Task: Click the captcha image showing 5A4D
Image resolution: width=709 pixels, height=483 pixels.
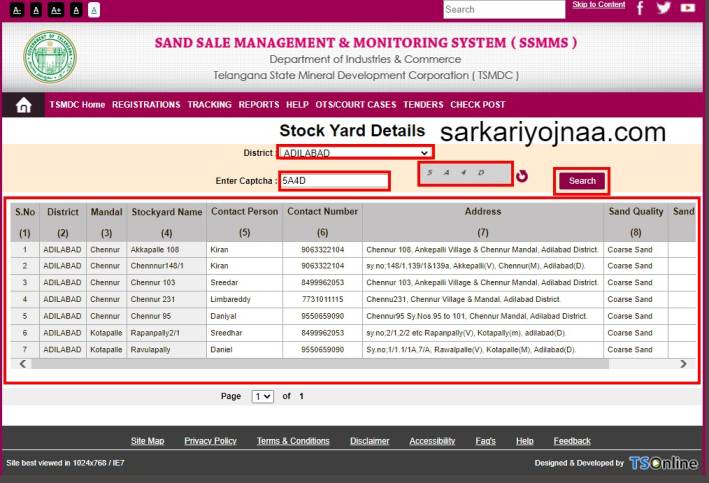Action: point(465,173)
